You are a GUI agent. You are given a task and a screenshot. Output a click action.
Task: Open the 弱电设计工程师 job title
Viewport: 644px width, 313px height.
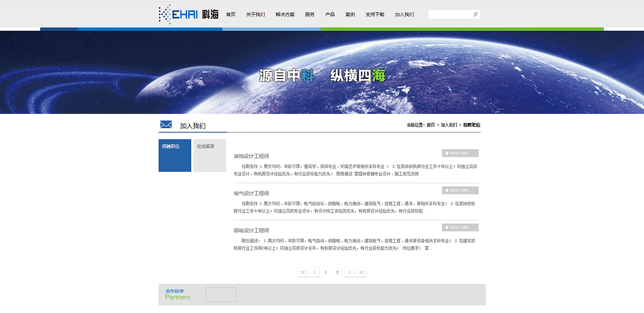tap(252, 231)
